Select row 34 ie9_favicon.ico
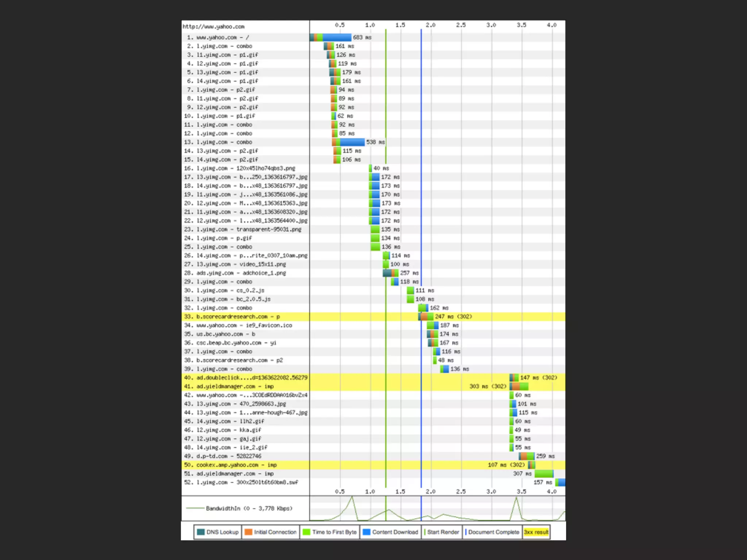The height and width of the screenshot is (560, 747). point(373,325)
